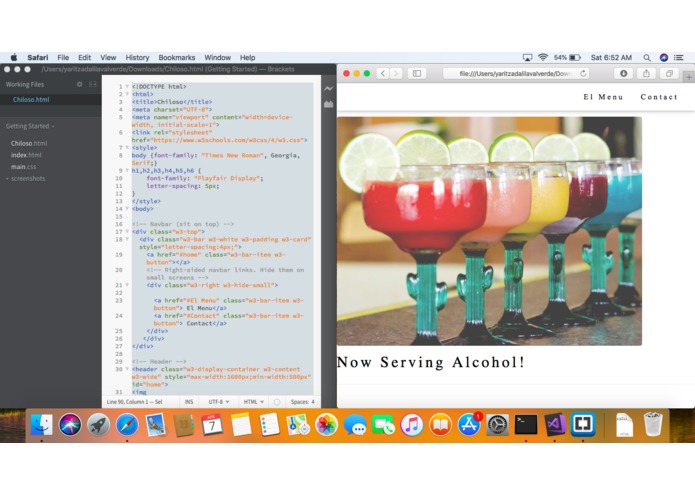This screenshot has height=494, width=695.
Task: Collapse div fold at line 17
Action: 127,232
